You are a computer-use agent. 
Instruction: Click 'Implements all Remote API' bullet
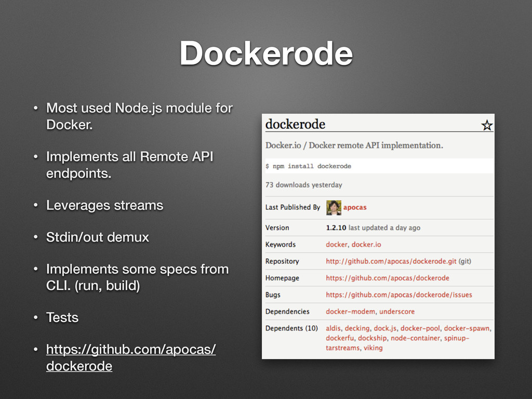pyautogui.click(x=129, y=165)
